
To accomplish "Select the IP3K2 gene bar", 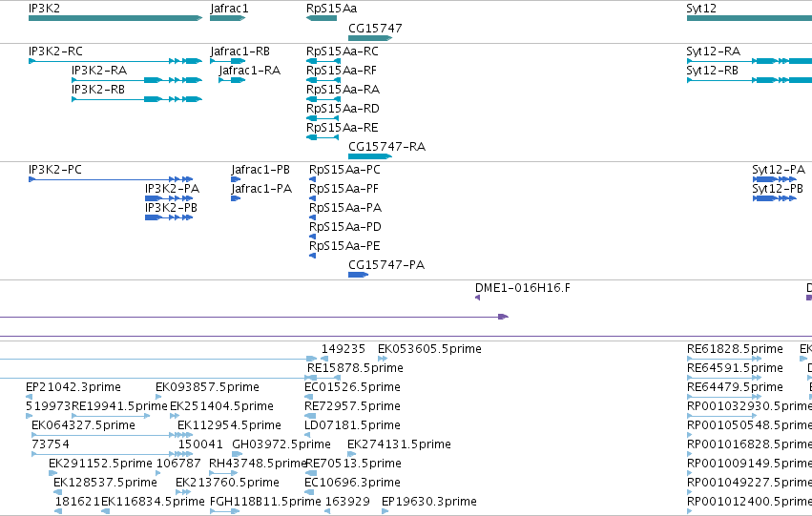I will tap(115, 18).
